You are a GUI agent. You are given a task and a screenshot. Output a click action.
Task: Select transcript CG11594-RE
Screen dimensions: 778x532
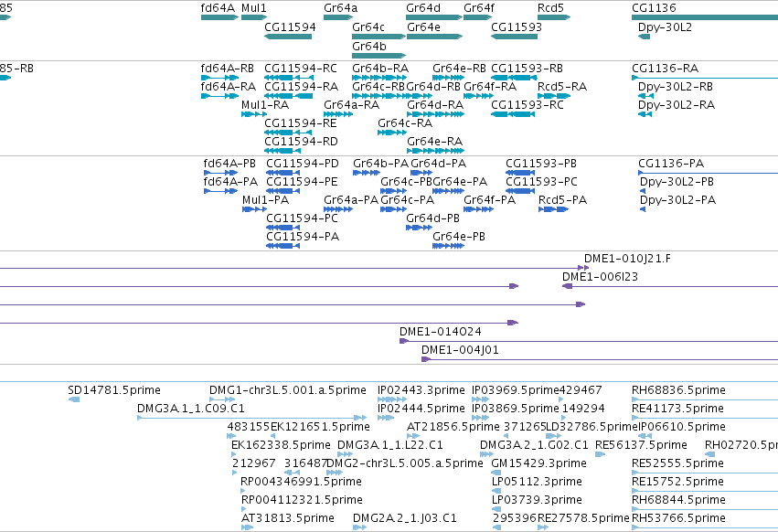click(301, 123)
